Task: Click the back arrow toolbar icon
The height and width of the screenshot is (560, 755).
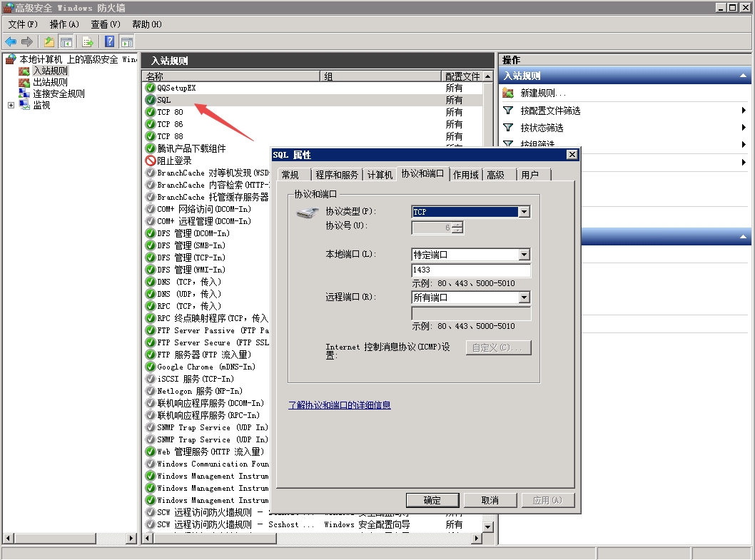Action: [x=11, y=42]
